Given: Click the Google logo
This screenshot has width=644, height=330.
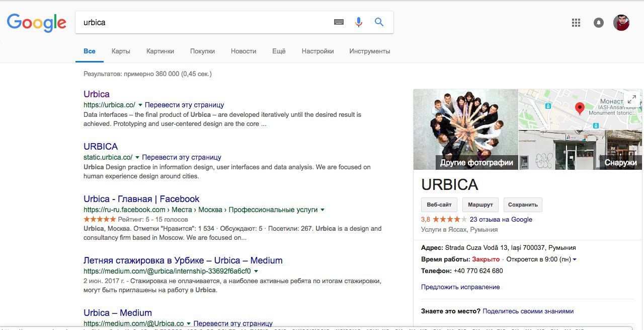Looking at the screenshot, I should [36, 23].
